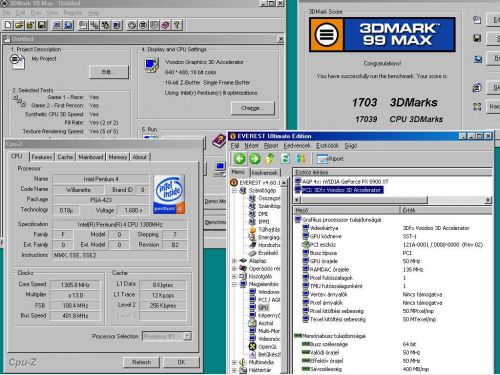Screen dimensions: 500x375
Task: Select Menü tab in EVEREST side panel
Action: click(x=238, y=172)
